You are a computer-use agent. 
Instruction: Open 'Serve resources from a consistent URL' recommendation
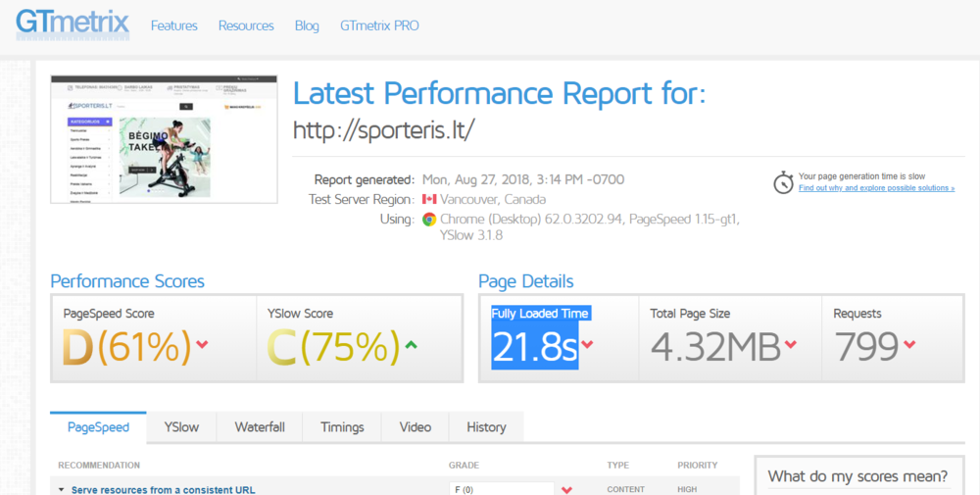pyautogui.click(x=163, y=490)
